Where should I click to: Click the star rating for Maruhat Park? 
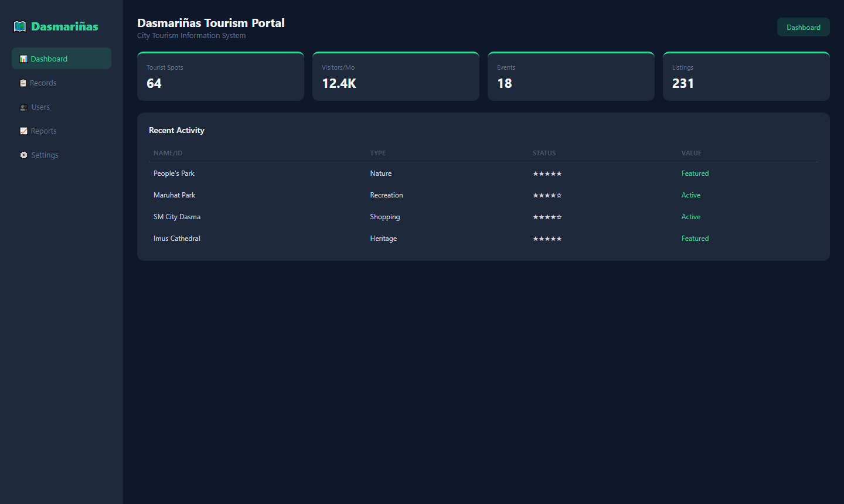pyautogui.click(x=547, y=195)
